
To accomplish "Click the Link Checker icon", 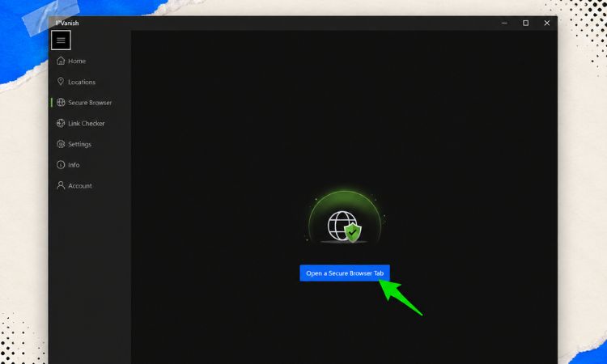I will [61, 123].
